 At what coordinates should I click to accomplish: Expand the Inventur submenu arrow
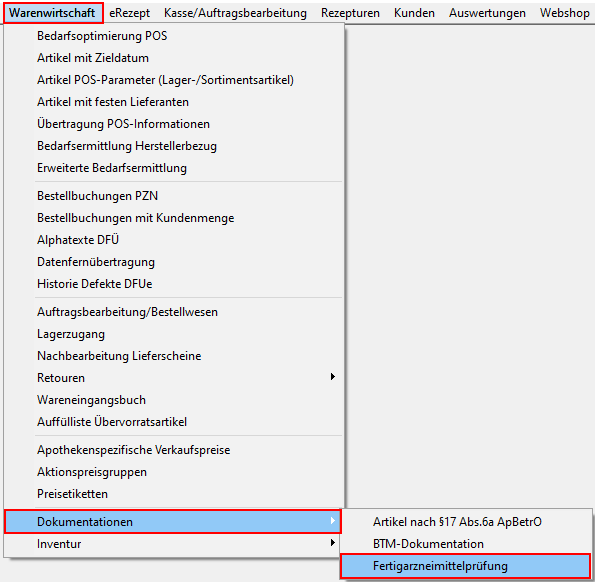coord(333,543)
